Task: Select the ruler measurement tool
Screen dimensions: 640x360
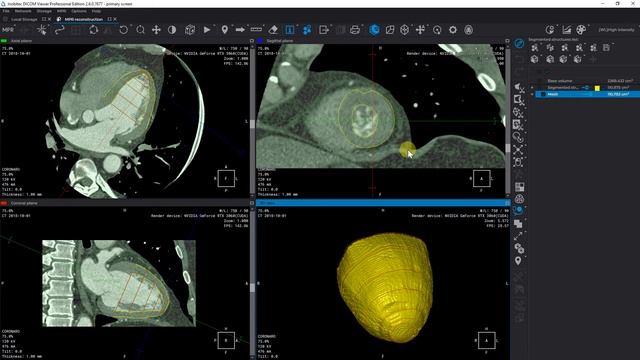Action: point(256,29)
